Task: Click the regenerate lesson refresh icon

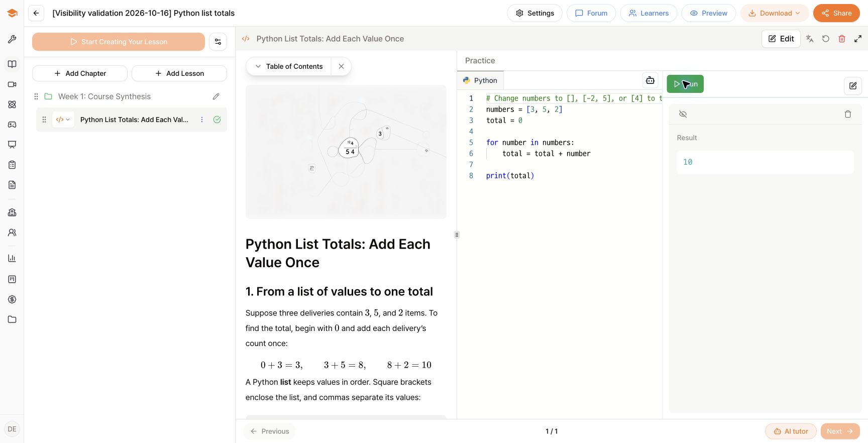Action: click(x=826, y=39)
